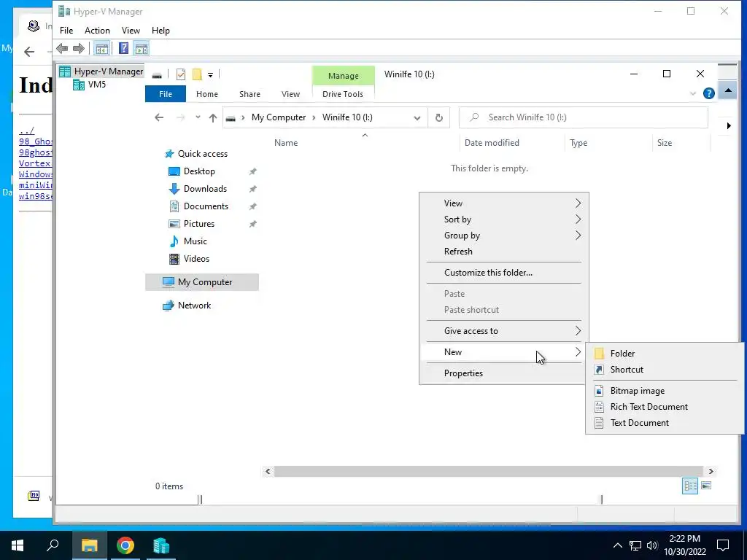This screenshot has width=747, height=560.
Task: Create new Folder from New submenu
Action: (x=665, y=354)
